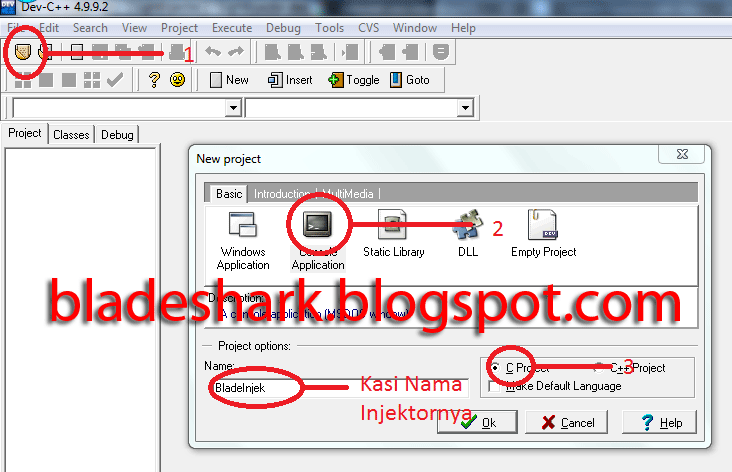The height and width of the screenshot is (472, 732).
Task: Expand the second function list dropdown
Action: pos(465,108)
